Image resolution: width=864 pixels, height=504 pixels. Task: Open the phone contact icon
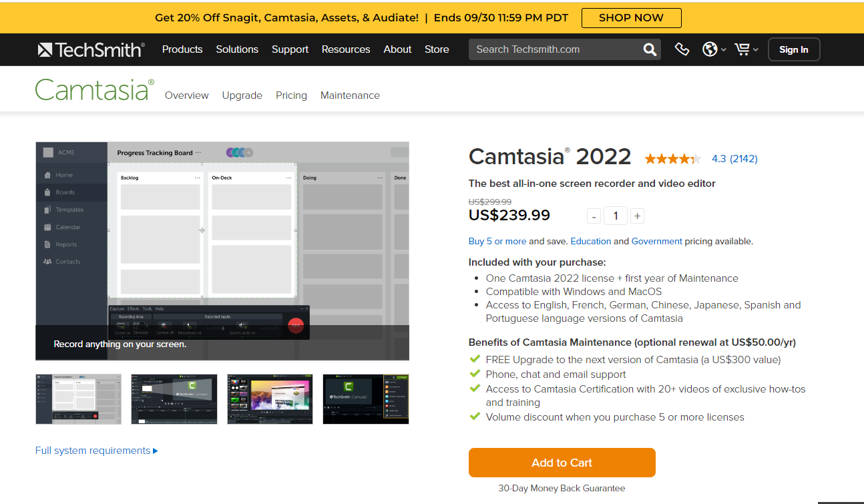coord(682,49)
